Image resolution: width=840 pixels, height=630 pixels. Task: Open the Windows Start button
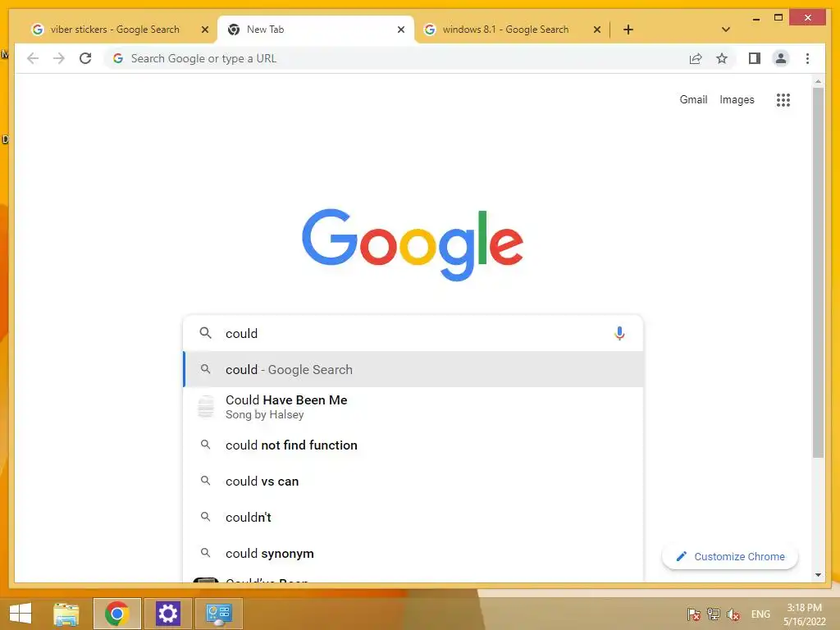click(21, 614)
